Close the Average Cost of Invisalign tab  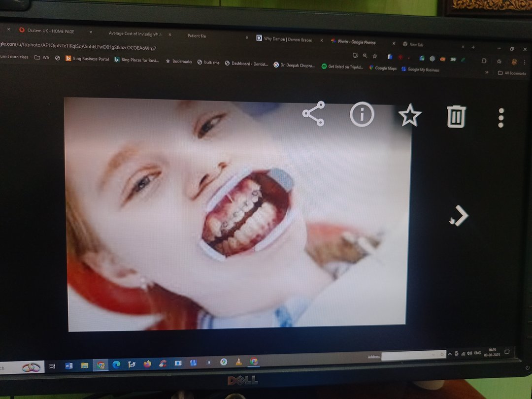pos(169,34)
